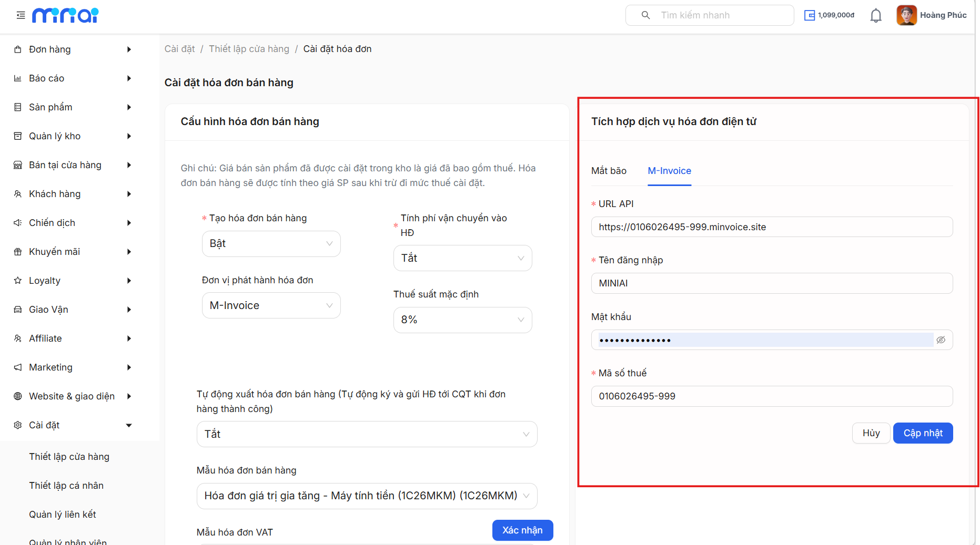This screenshot has height=545, width=980.
Task: Click the Báo cáo chart icon
Action: 18,78
